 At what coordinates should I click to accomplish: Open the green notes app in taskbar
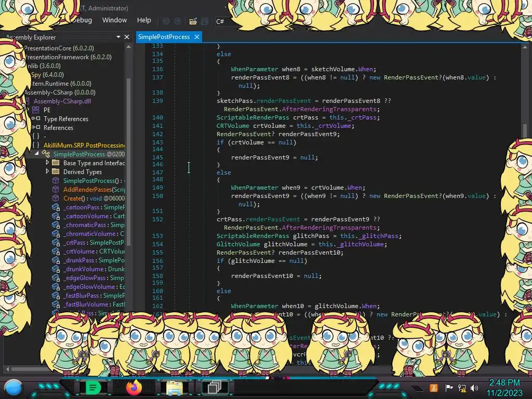(x=93, y=388)
